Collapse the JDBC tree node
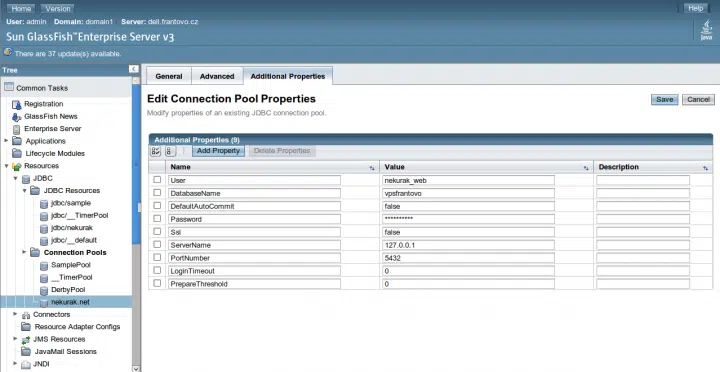This screenshot has height=372, width=720. [x=15, y=178]
